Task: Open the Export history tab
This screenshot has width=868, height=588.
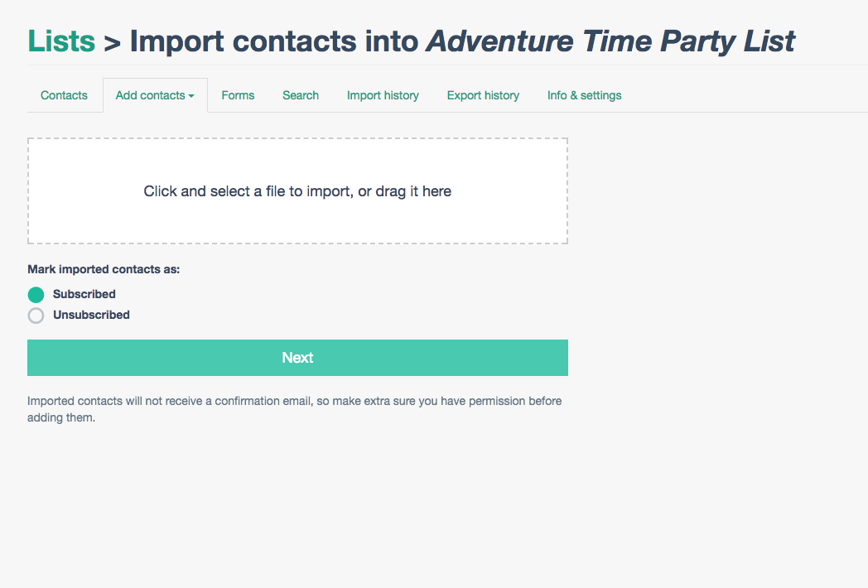Action: click(x=483, y=95)
